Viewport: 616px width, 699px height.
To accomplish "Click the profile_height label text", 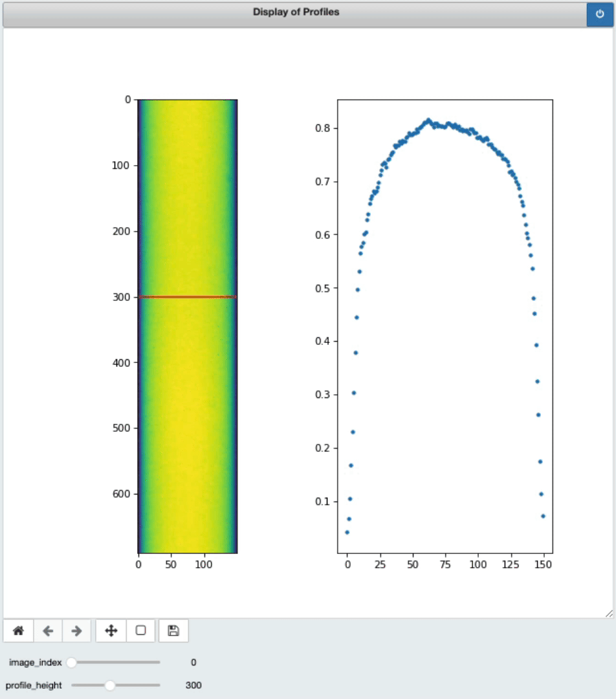I will [34, 685].
